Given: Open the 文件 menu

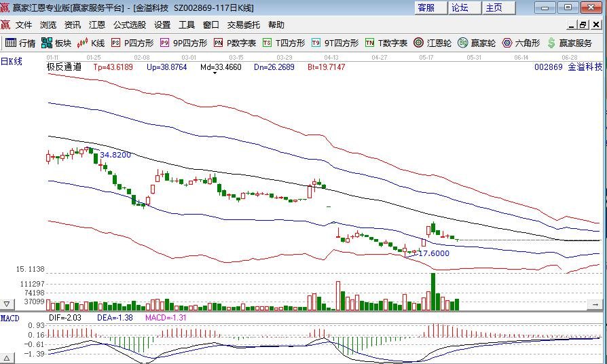Looking at the screenshot, I should tap(24, 24).
